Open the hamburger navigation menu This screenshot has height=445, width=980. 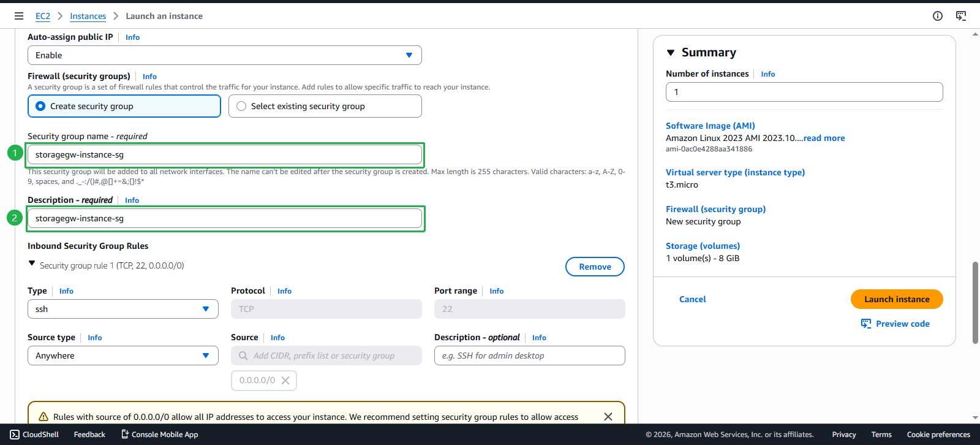coord(19,16)
